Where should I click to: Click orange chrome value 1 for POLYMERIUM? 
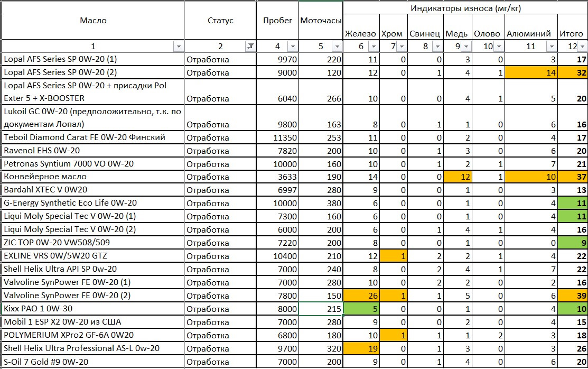tap(394, 335)
